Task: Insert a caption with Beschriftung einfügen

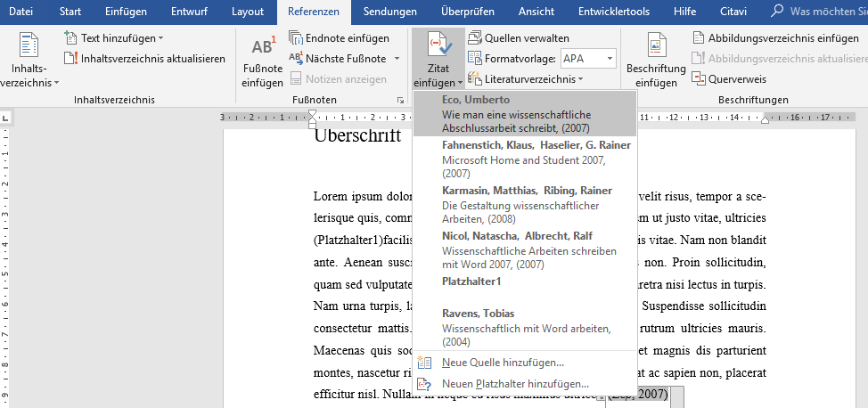Action: coord(656,61)
